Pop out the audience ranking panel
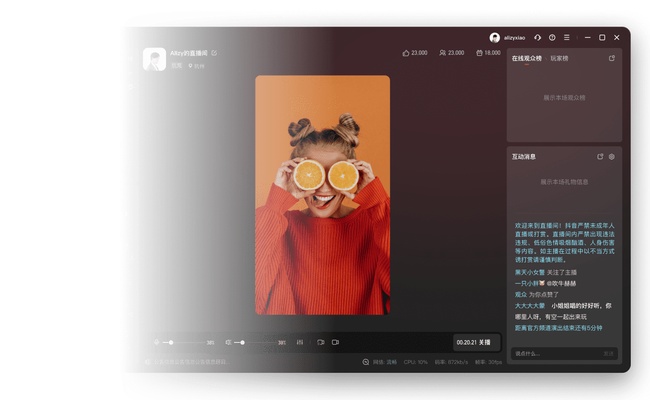 pyautogui.click(x=611, y=58)
